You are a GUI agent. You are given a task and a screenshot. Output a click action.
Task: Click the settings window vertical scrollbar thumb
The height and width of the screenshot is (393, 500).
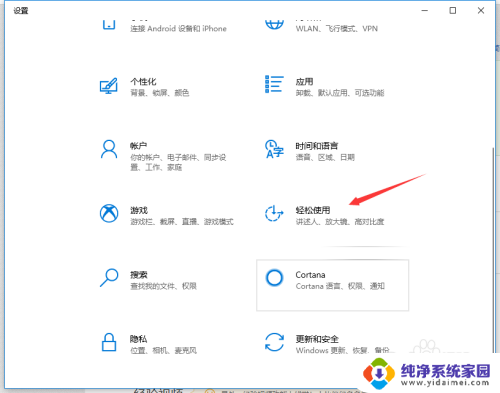click(x=493, y=250)
